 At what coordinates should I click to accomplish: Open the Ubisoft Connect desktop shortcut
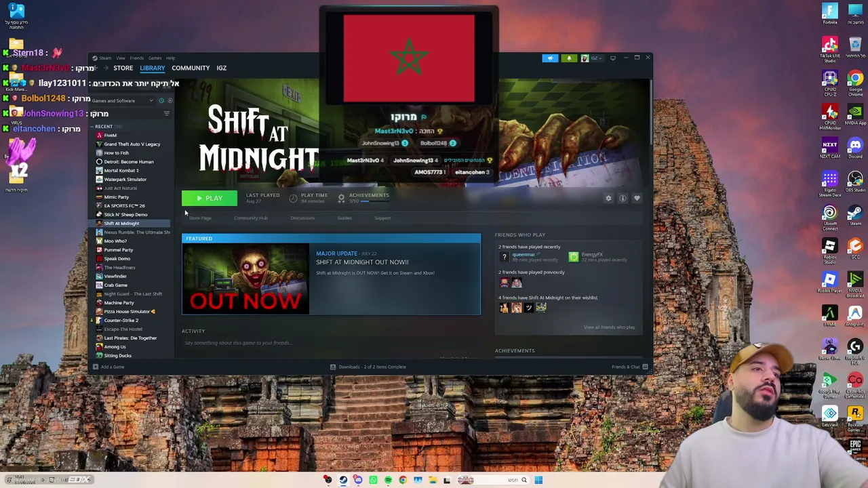coord(830,217)
